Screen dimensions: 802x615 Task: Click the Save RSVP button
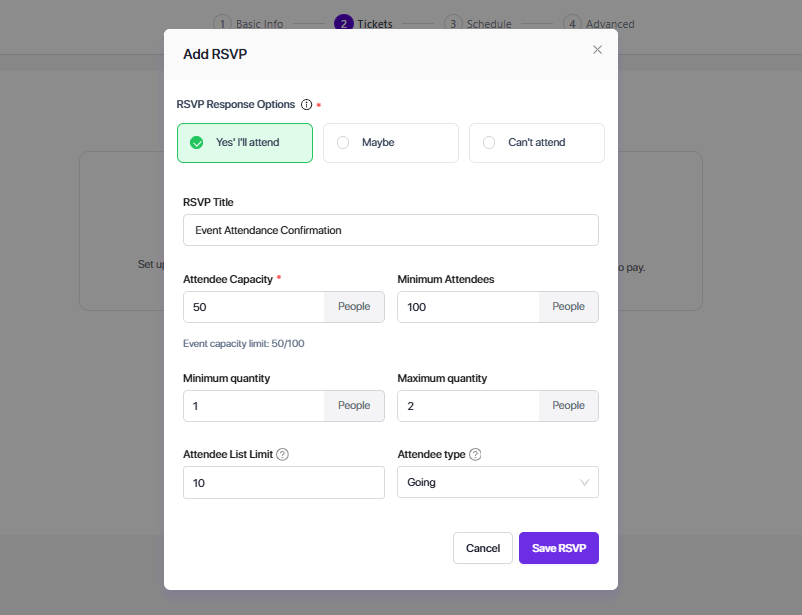558,548
